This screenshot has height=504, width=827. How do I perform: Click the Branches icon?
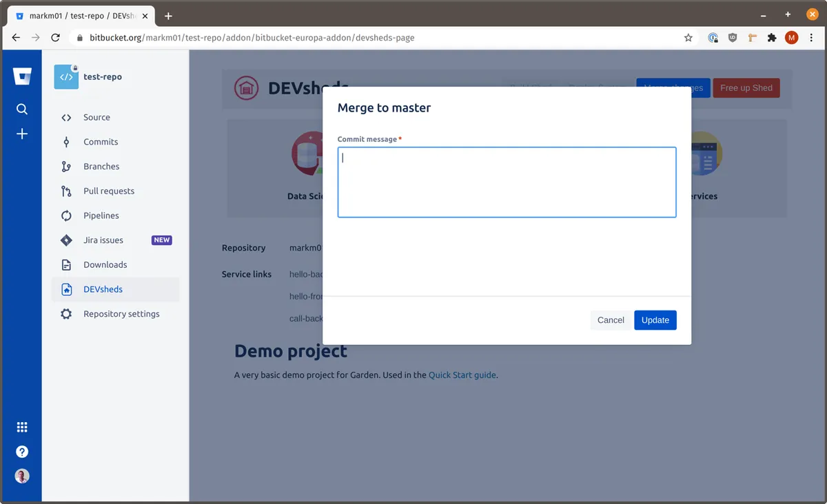click(66, 167)
